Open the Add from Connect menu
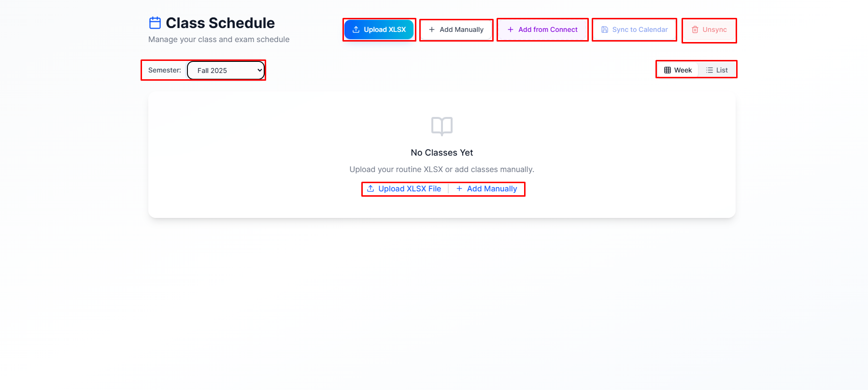The image size is (868, 390). tap(542, 29)
